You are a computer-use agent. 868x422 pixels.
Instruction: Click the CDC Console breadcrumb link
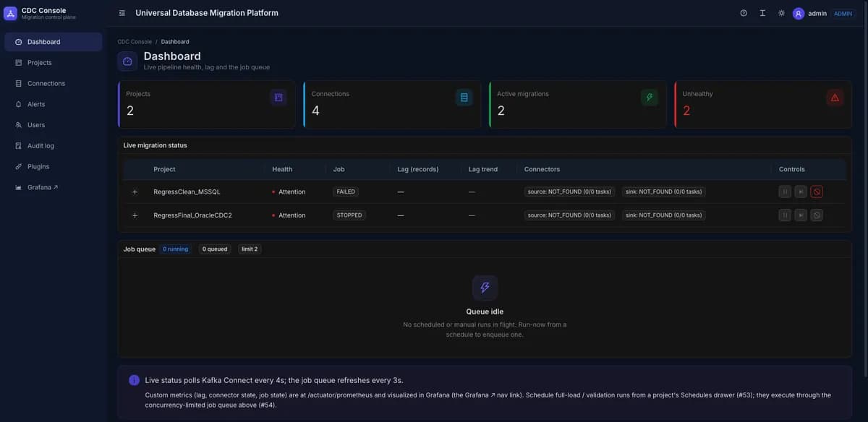135,42
